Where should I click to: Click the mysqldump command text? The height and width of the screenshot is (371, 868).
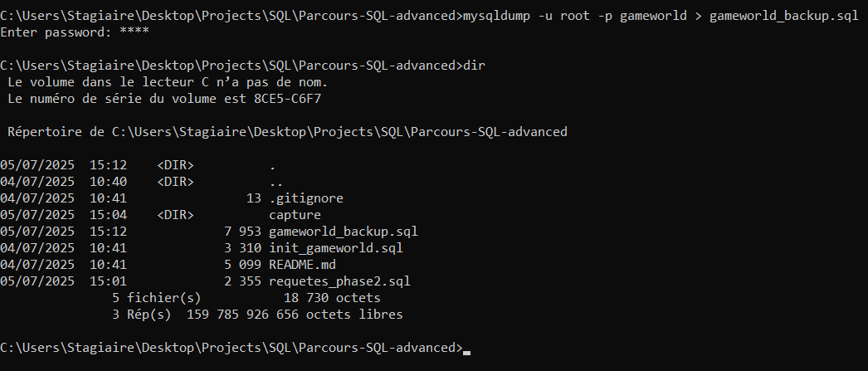[x=661, y=16]
